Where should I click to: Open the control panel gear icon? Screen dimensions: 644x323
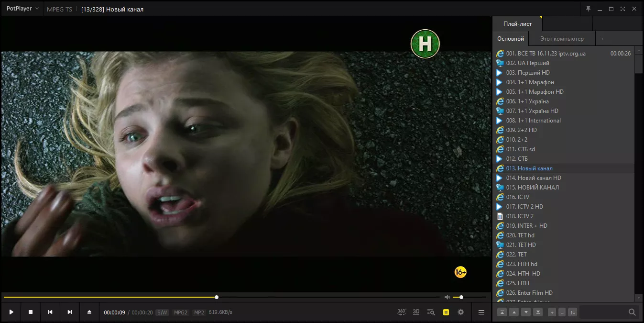click(461, 312)
